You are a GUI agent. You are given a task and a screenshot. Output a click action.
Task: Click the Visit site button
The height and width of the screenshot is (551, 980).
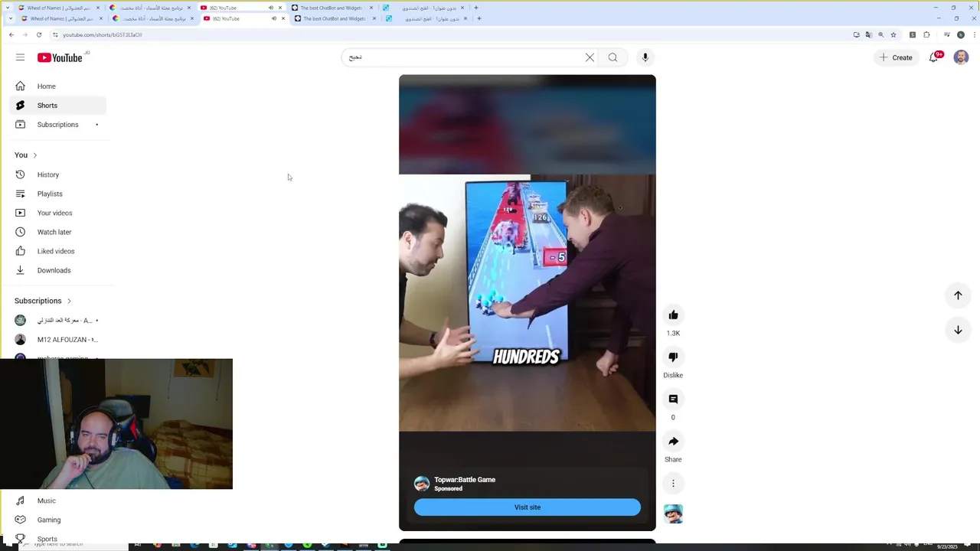click(528, 507)
